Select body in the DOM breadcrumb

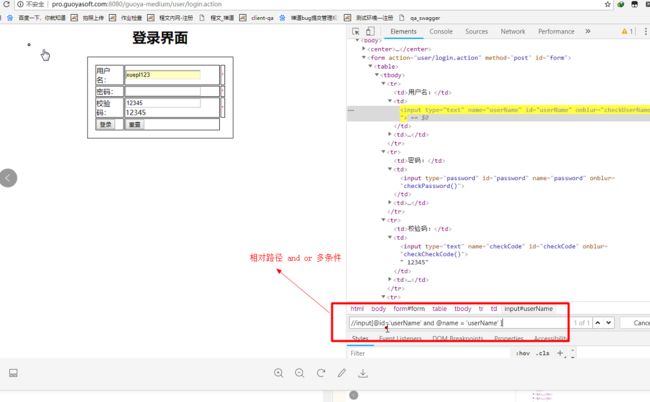coord(378,309)
